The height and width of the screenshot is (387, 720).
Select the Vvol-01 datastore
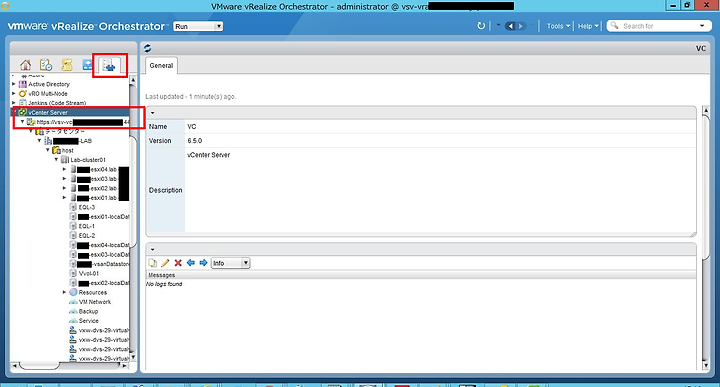(89, 274)
